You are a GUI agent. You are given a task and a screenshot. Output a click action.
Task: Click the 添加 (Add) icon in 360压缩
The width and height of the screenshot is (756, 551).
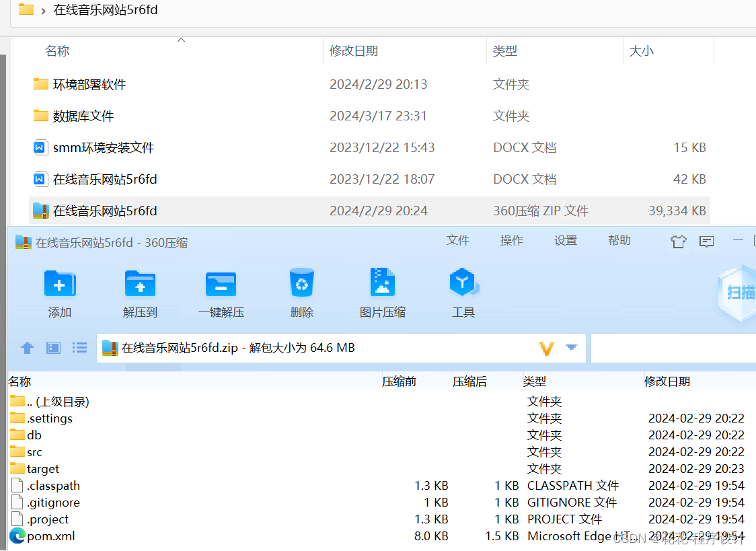(x=60, y=283)
